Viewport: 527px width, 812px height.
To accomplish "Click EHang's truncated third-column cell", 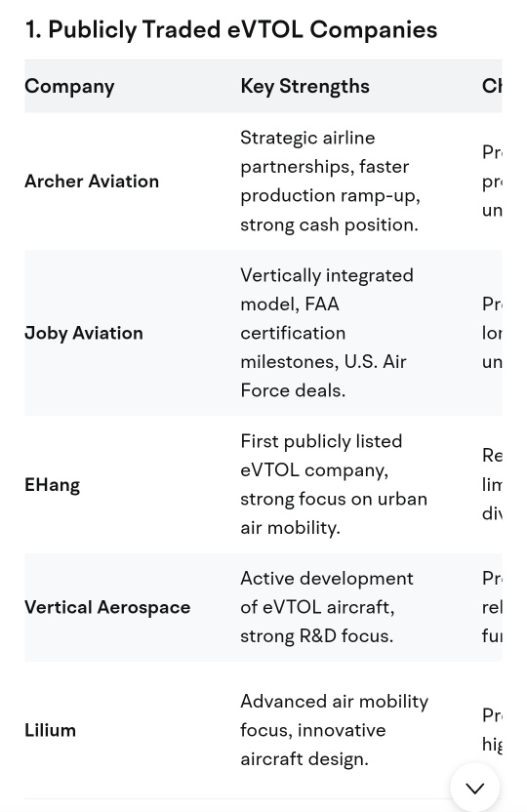I will coord(492,485).
